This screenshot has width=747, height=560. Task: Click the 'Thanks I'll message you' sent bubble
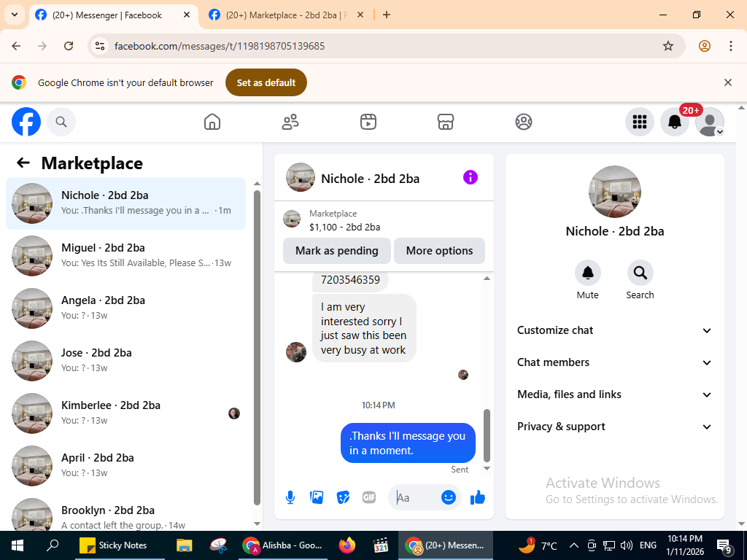[x=408, y=443]
